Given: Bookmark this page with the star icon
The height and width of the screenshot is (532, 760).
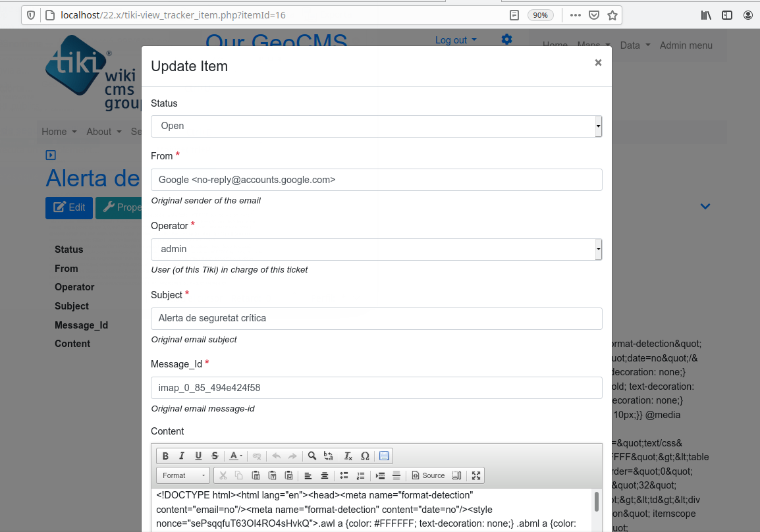Looking at the screenshot, I should tap(612, 15).
